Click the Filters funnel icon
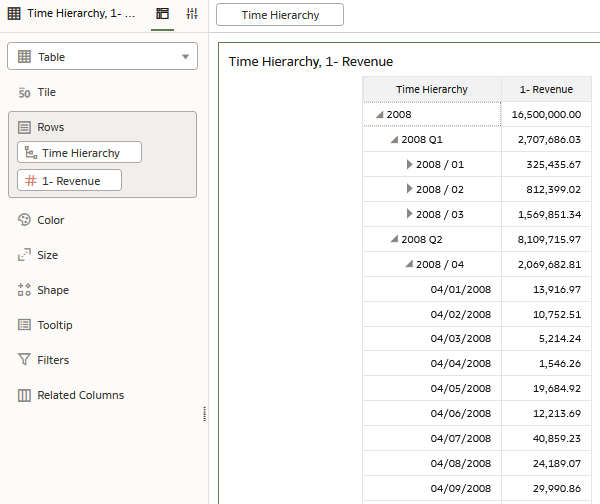600x504 pixels. pyautogui.click(x=25, y=360)
